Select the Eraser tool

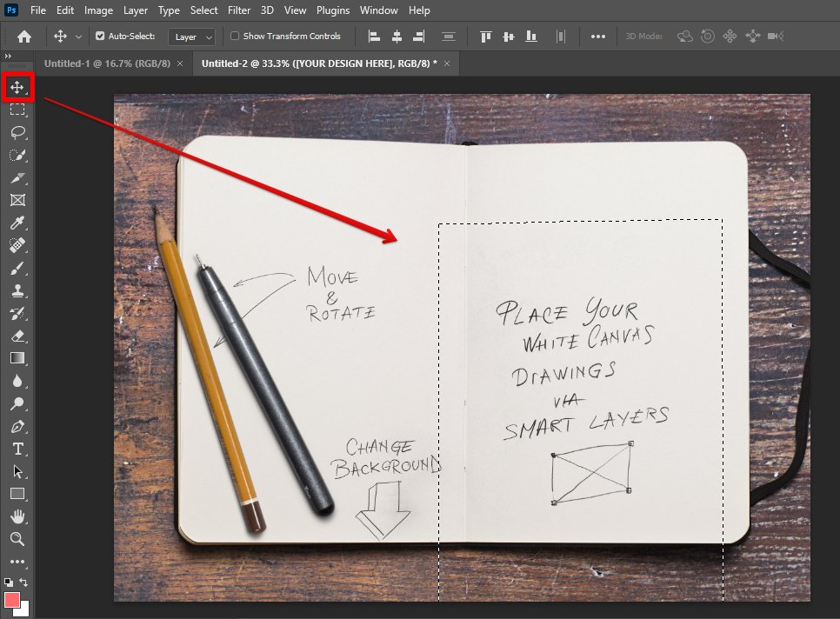point(17,336)
